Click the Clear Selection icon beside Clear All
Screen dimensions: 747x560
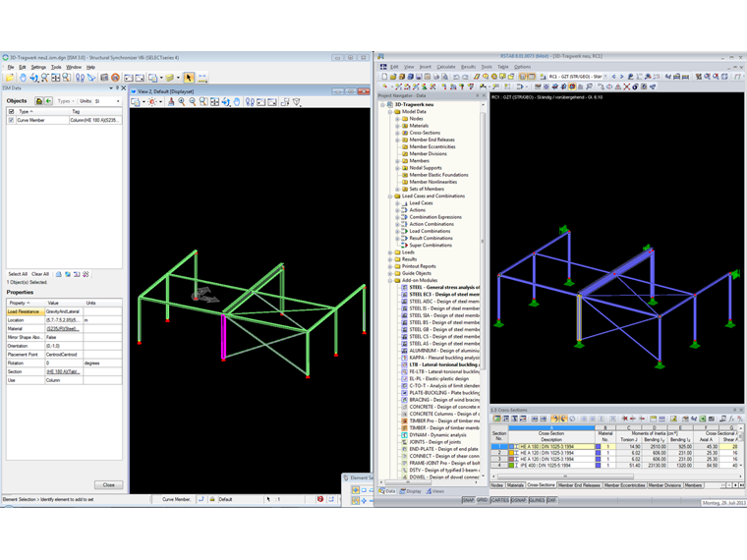pos(59,274)
